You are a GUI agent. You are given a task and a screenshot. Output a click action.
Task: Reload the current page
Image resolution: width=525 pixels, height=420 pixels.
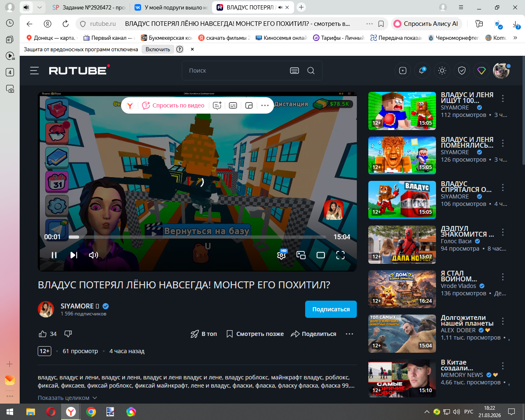click(66, 24)
